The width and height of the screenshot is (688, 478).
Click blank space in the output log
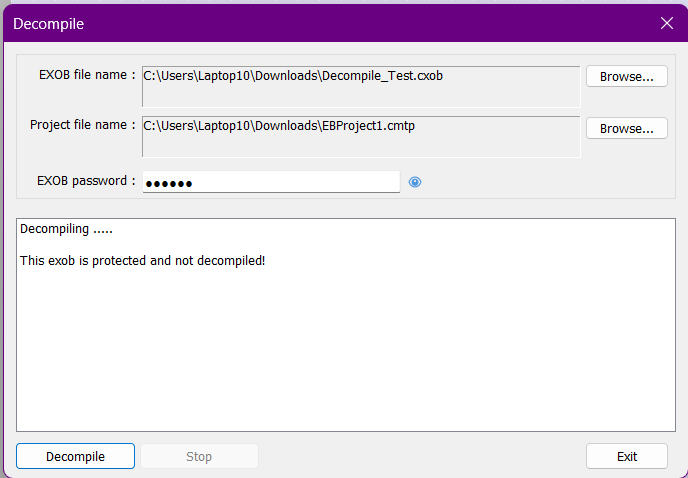(x=345, y=350)
